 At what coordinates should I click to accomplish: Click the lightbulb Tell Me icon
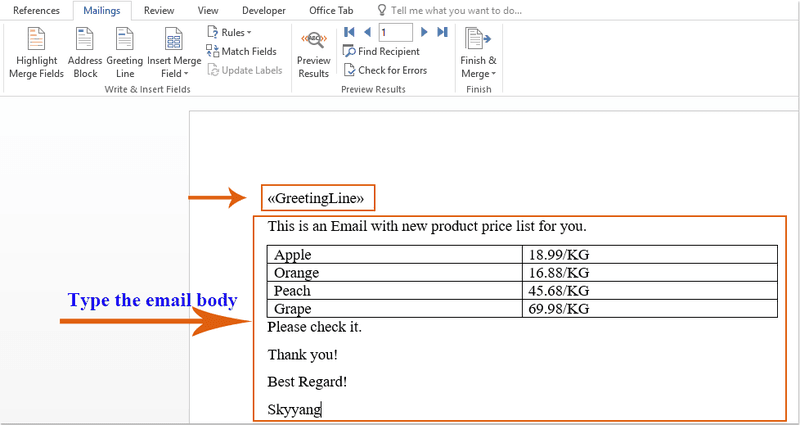click(x=381, y=10)
